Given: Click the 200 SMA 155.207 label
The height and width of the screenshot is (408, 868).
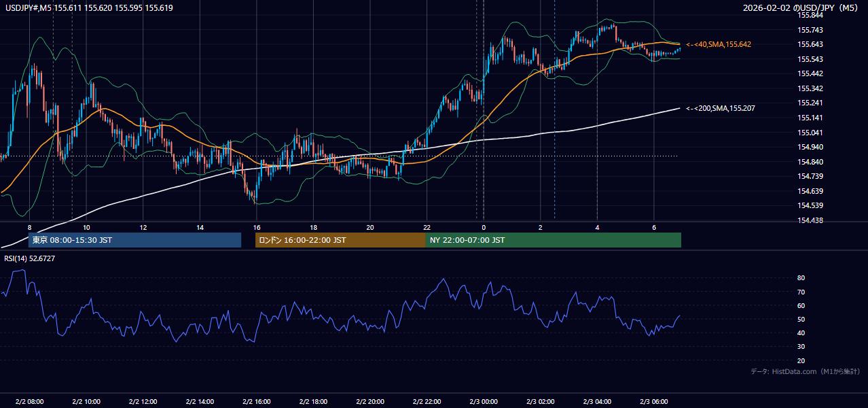Looking at the screenshot, I should [x=721, y=108].
